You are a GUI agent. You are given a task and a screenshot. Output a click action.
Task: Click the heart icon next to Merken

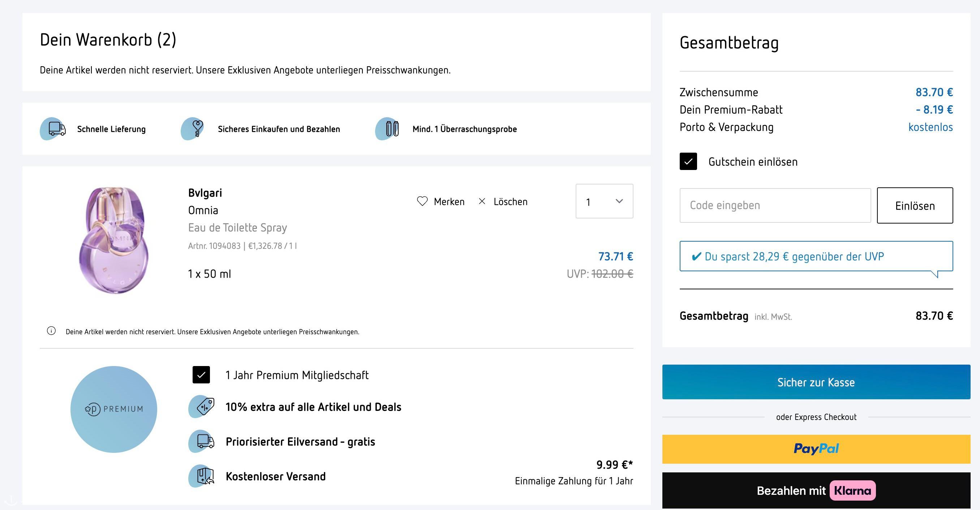click(422, 201)
